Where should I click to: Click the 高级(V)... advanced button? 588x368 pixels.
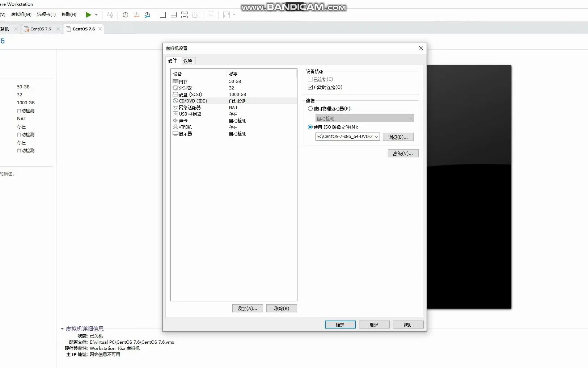pos(403,153)
